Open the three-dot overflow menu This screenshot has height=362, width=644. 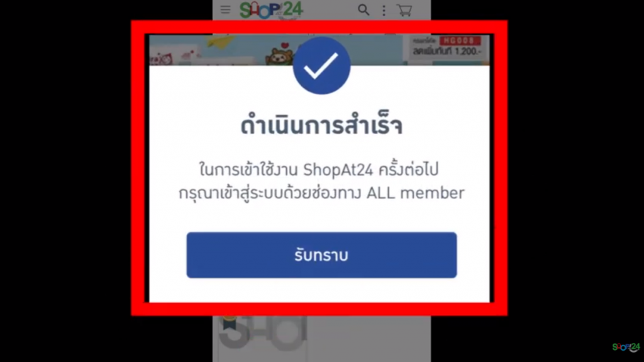tap(384, 10)
